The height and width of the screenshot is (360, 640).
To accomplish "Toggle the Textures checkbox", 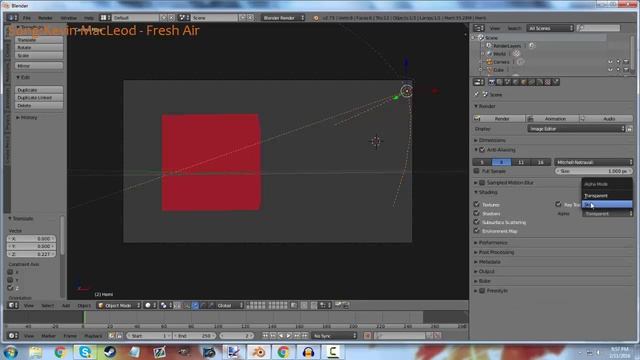I will (x=477, y=204).
